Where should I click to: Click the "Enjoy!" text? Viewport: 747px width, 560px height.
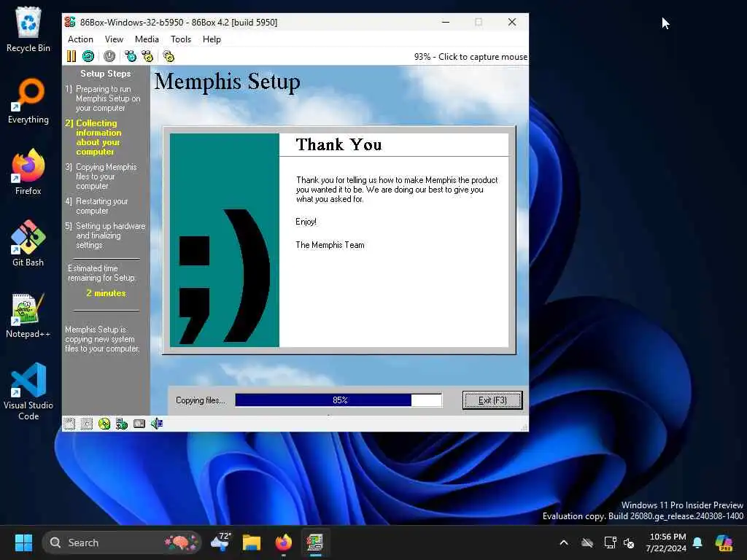point(306,222)
